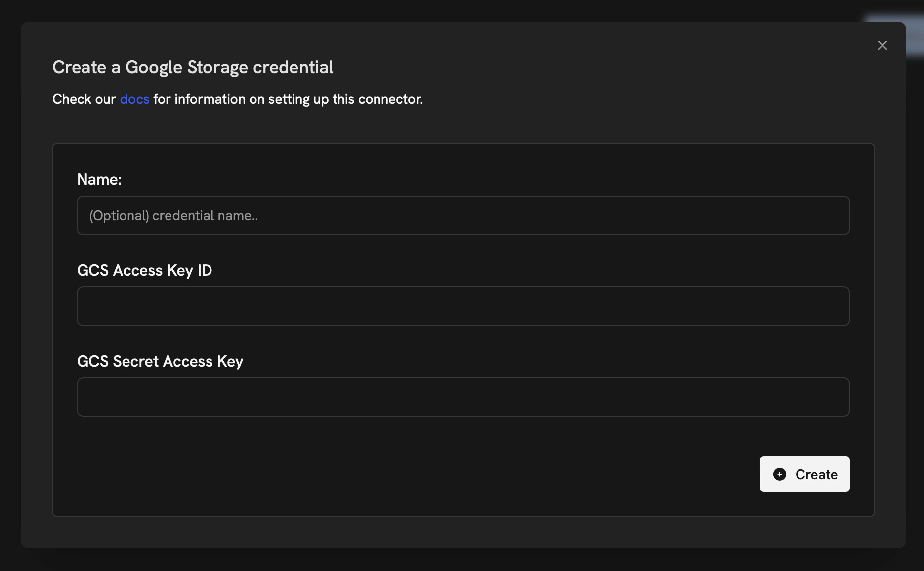Focus the GCS Access Key ID input box
The width and height of the screenshot is (924, 571).
click(463, 306)
